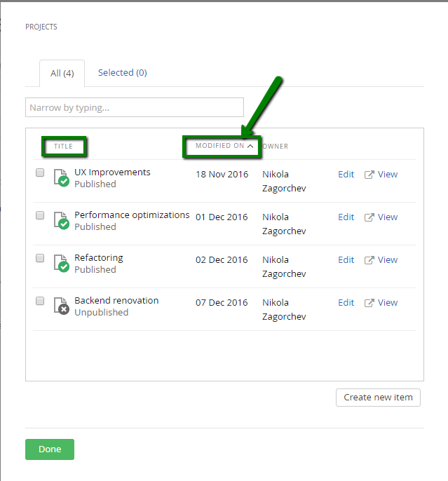
Task: Click the 18 Nov 2016 date cell
Action: pyautogui.click(x=222, y=174)
